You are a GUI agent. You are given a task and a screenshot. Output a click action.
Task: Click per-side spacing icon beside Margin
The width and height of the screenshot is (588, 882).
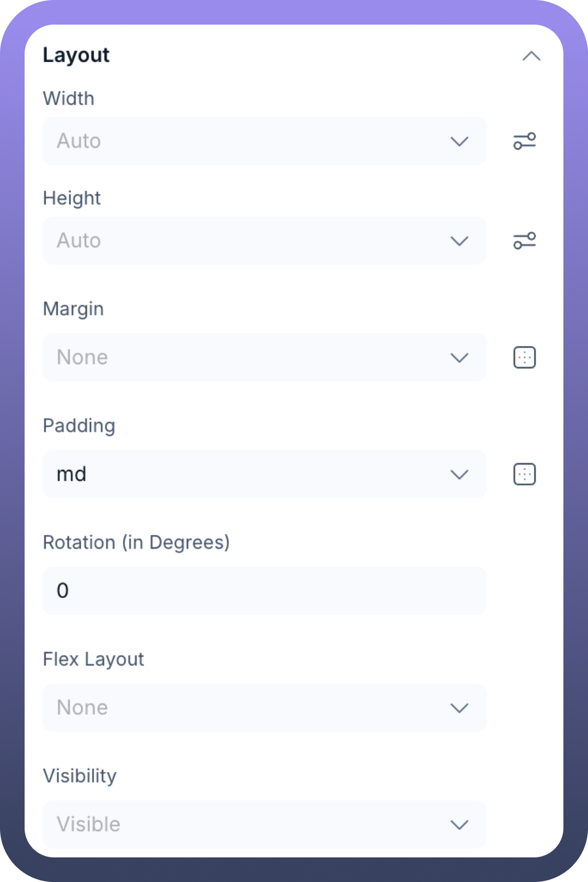pos(525,357)
